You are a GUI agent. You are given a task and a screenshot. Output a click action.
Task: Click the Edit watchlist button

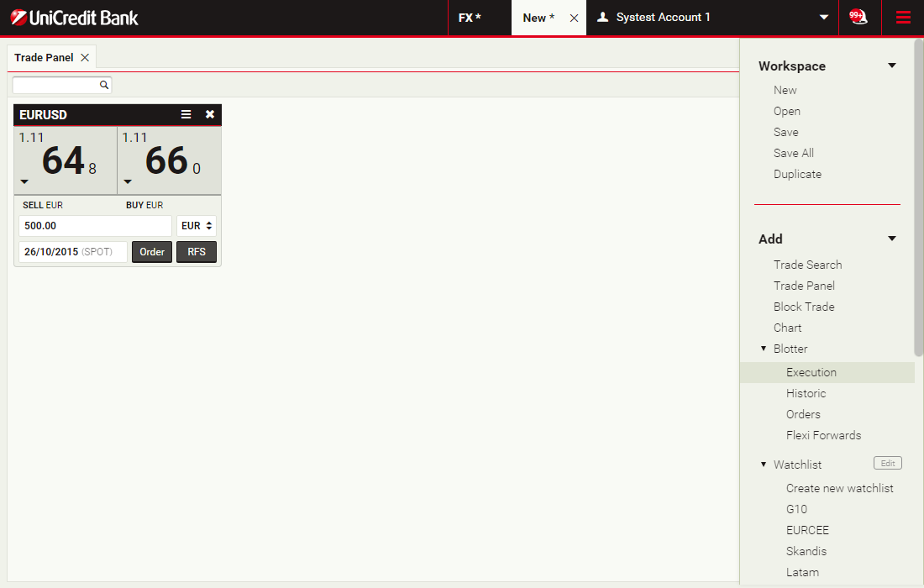click(887, 464)
